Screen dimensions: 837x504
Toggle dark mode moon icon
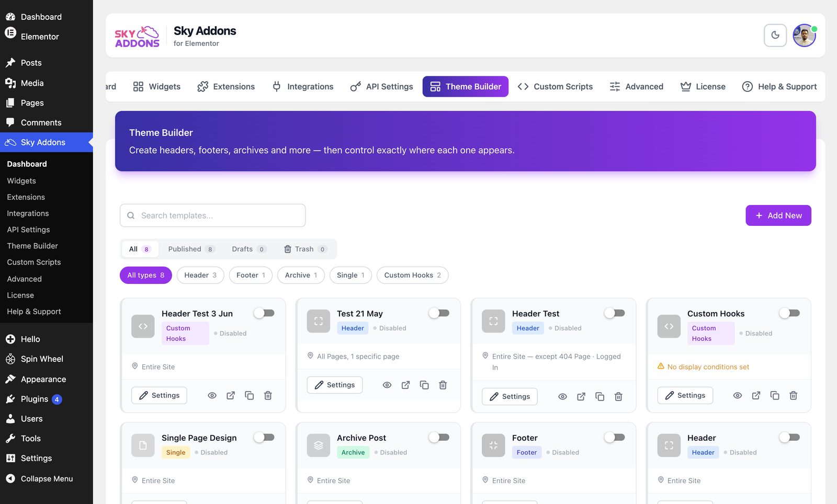[x=775, y=36]
